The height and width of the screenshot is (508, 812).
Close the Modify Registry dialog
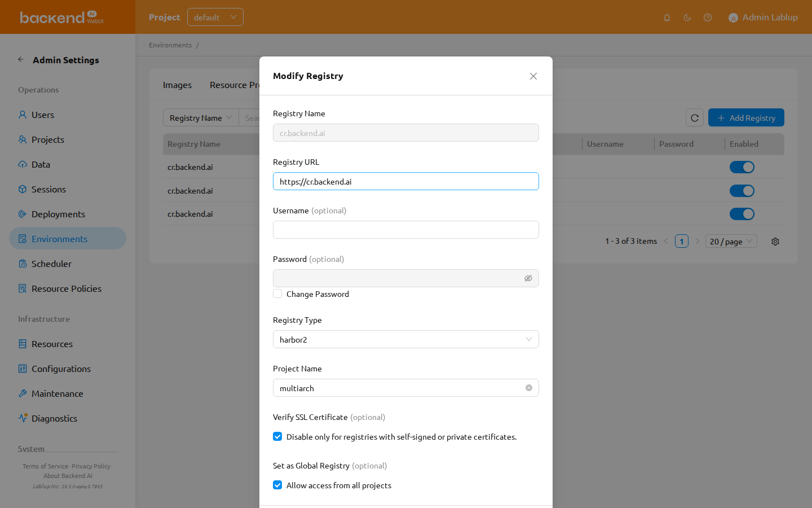(533, 76)
